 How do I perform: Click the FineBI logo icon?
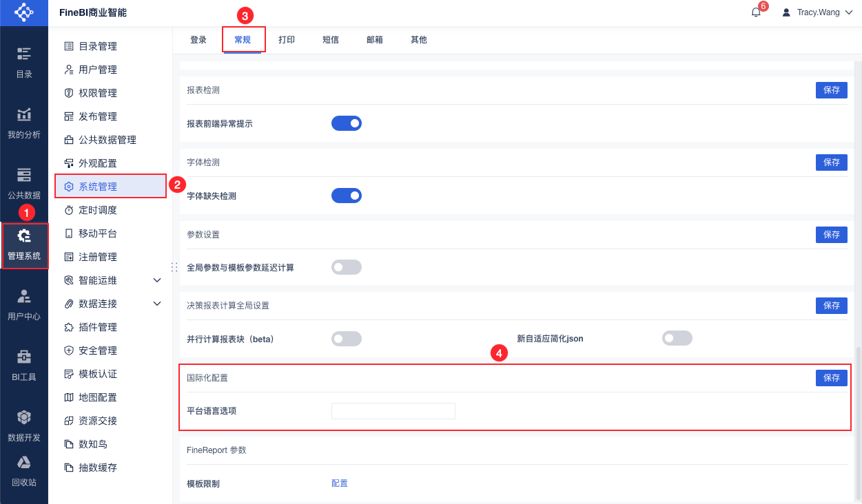pyautogui.click(x=24, y=12)
